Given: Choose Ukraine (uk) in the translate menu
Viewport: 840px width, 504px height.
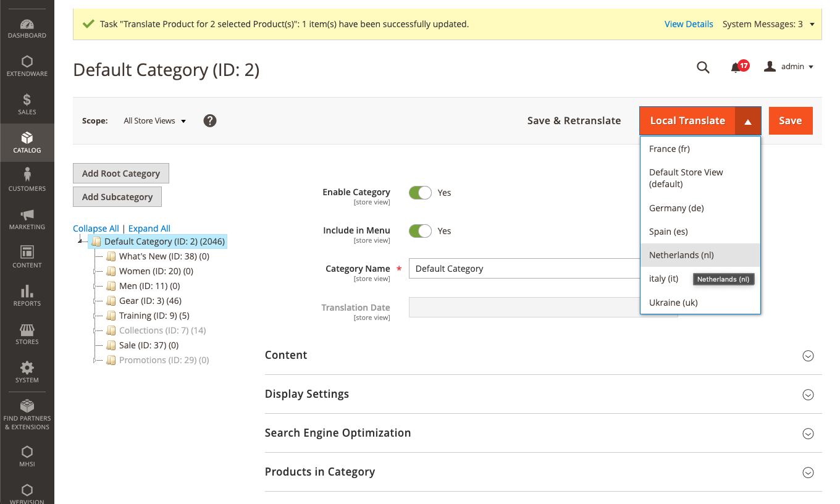Looking at the screenshot, I should 673,303.
